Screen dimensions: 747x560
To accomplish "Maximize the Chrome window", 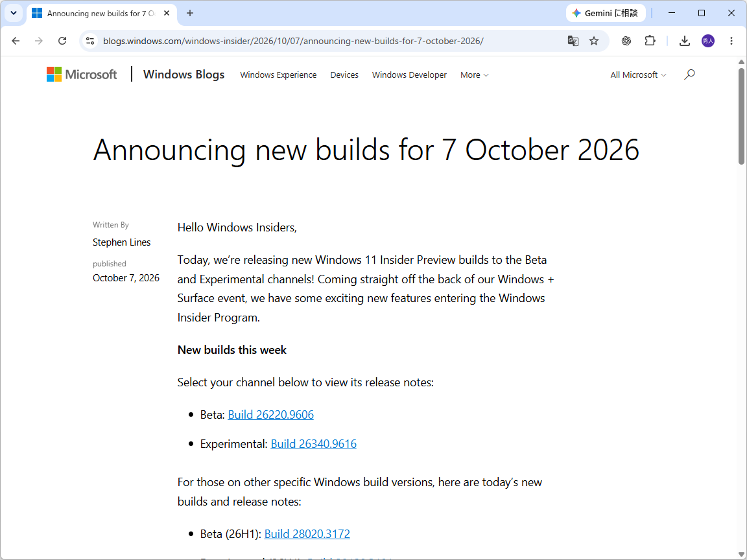I will (701, 14).
